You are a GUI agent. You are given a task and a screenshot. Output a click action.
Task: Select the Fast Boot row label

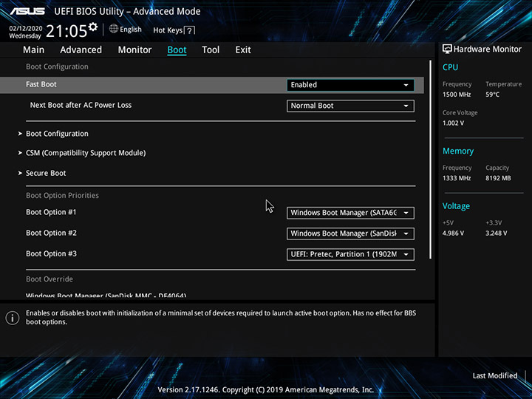(x=41, y=84)
